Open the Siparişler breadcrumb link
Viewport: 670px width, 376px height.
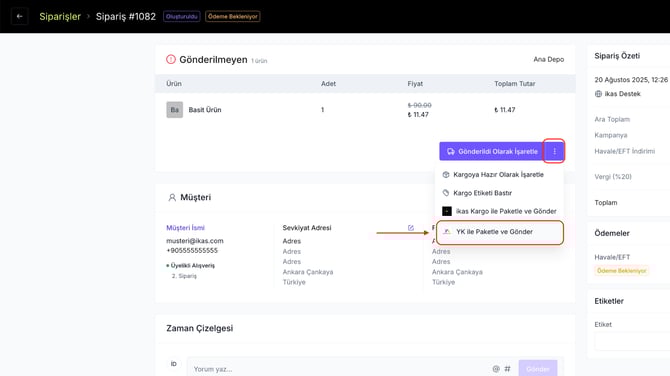pyautogui.click(x=60, y=16)
